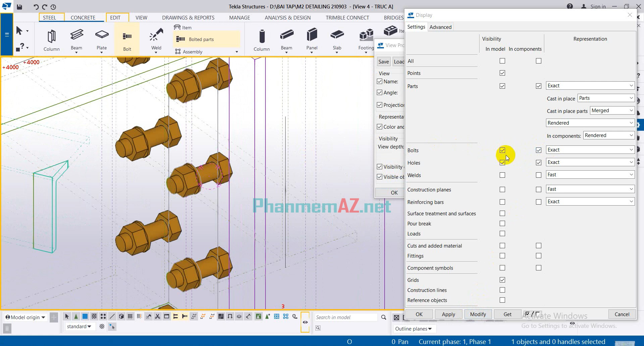Select the concrete Slab tool
644x346 pixels.
[x=337, y=39]
